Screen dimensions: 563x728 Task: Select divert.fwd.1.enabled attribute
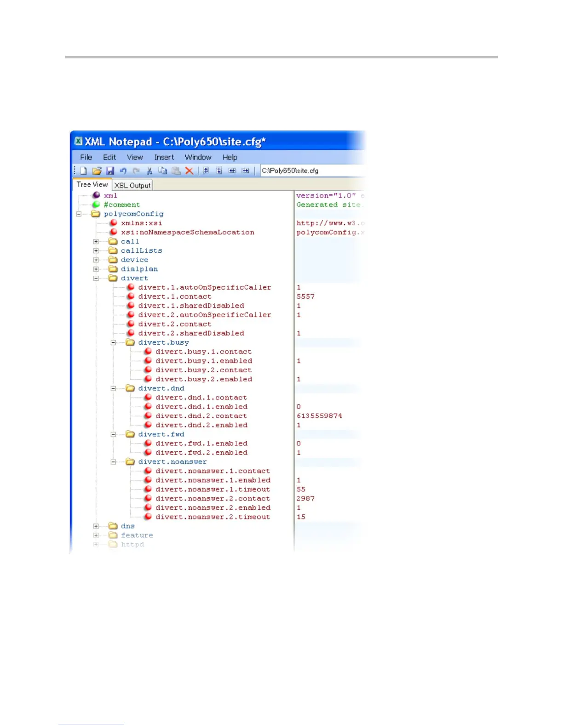pos(201,444)
